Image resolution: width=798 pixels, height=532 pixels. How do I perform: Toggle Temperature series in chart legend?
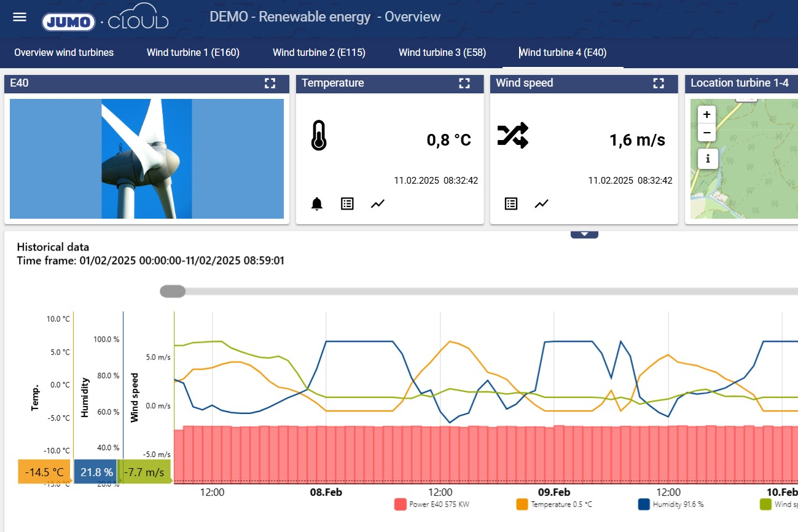click(555, 504)
